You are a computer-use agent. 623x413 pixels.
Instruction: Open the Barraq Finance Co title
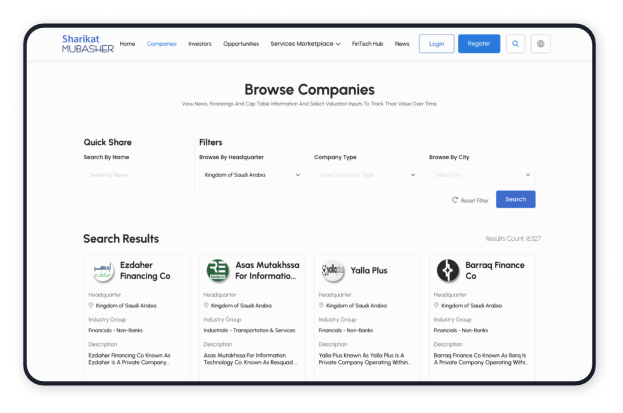pos(495,270)
